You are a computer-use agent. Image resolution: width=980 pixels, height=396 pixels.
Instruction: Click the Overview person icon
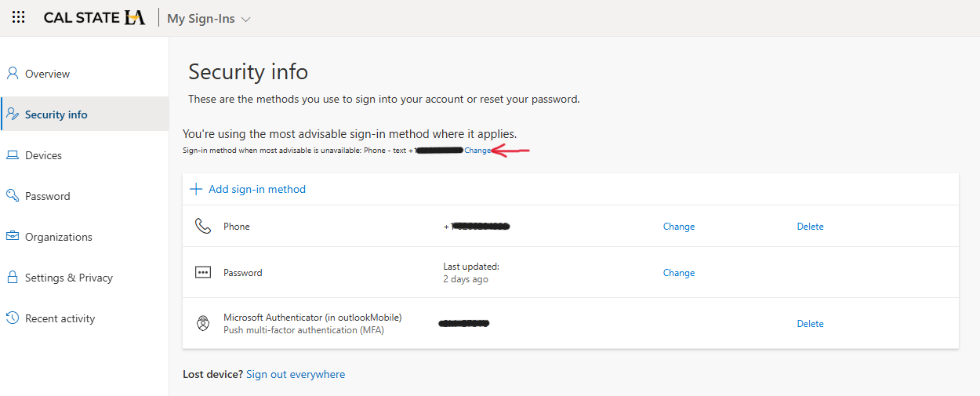coord(13,74)
